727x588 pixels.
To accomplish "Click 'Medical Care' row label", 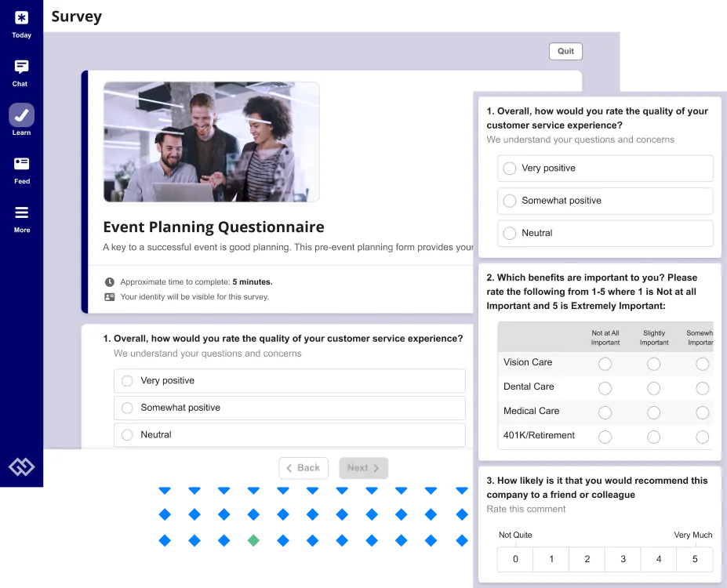I will coord(532,411).
